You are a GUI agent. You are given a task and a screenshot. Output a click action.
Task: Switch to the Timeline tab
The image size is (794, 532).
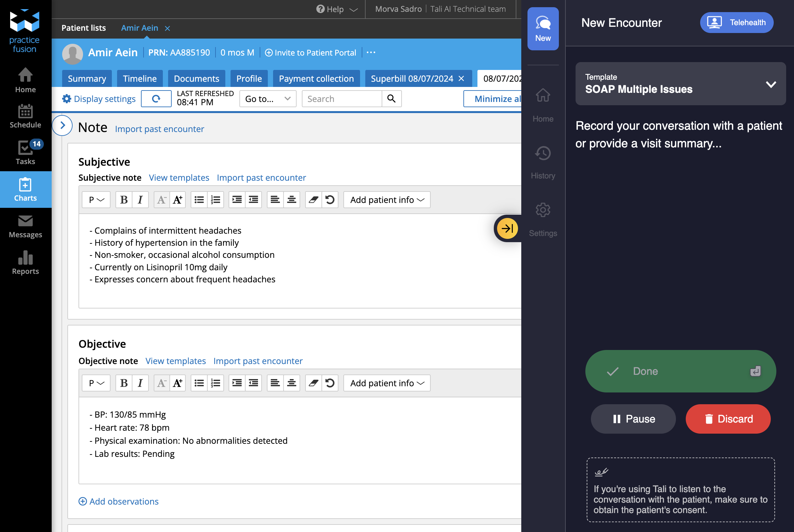[140, 78]
